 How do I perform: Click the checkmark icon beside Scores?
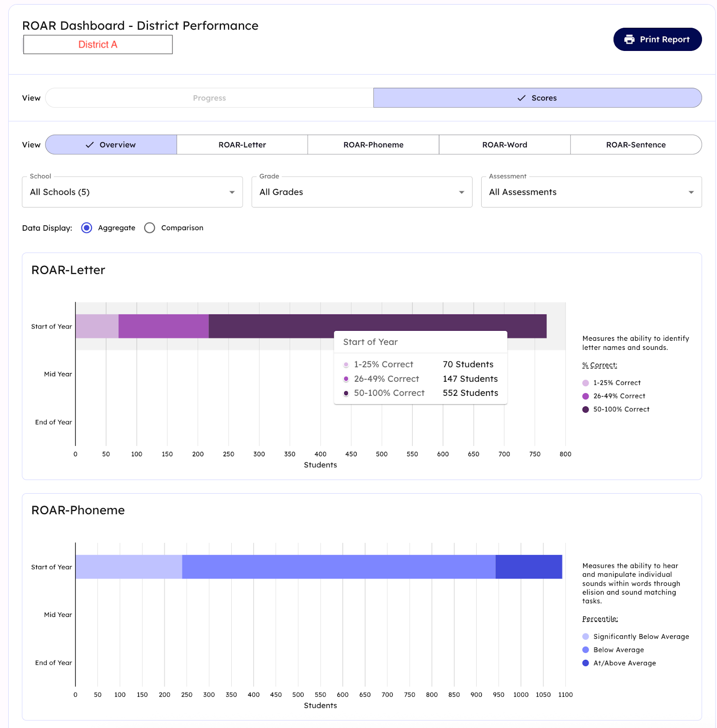[521, 98]
